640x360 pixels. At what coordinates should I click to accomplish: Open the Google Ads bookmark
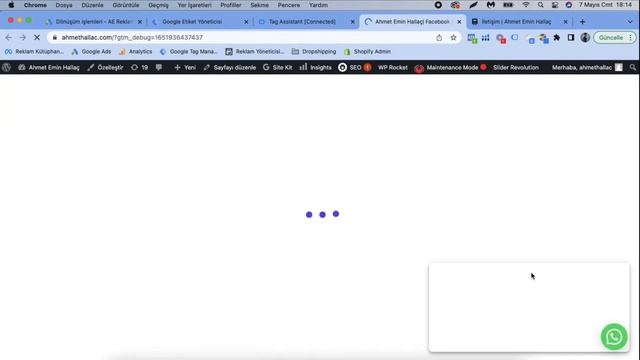(x=91, y=52)
